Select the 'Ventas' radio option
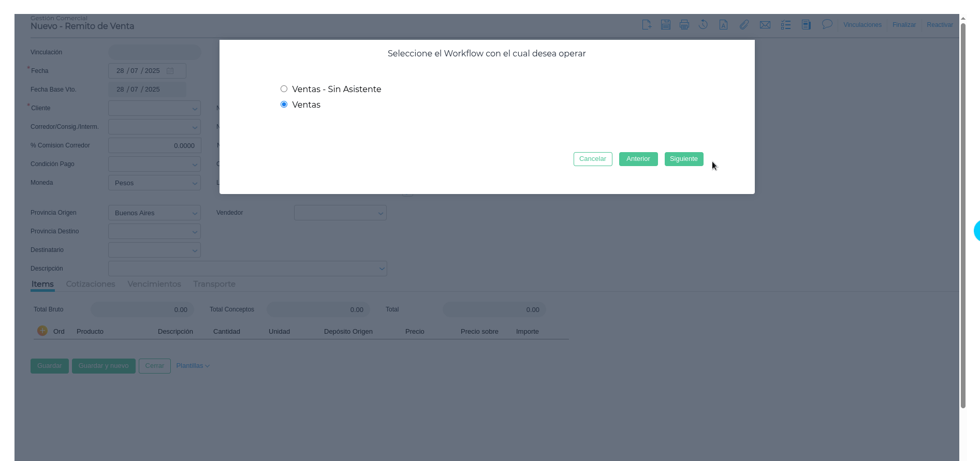Viewport: 980px width, 461px height. tap(284, 105)
